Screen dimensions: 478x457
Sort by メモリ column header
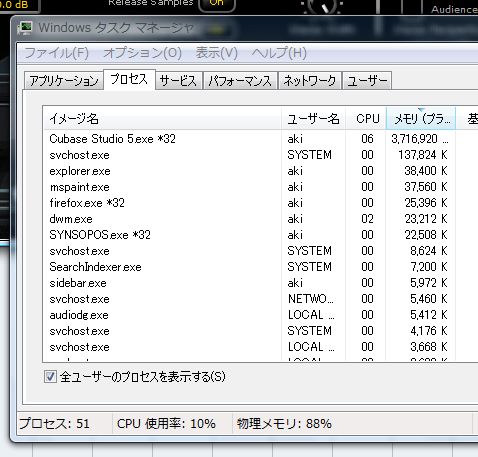point(421,119)
